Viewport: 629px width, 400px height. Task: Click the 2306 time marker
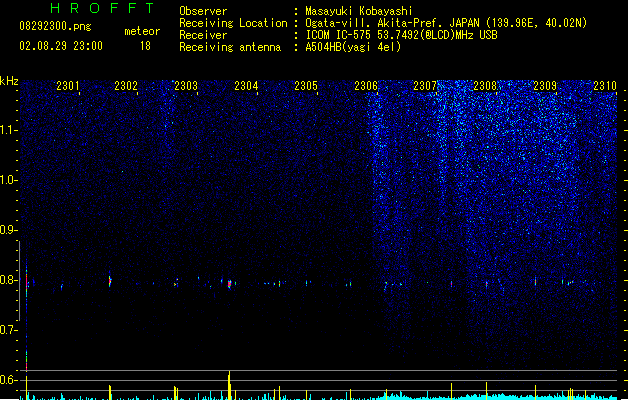366,86
